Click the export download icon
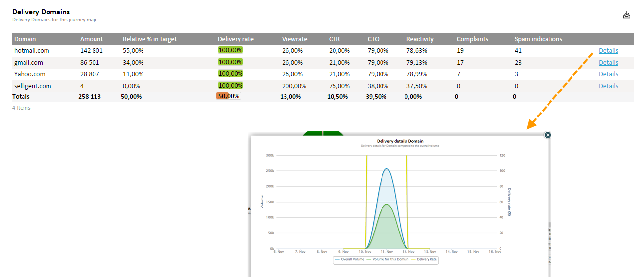 [626, 15]
